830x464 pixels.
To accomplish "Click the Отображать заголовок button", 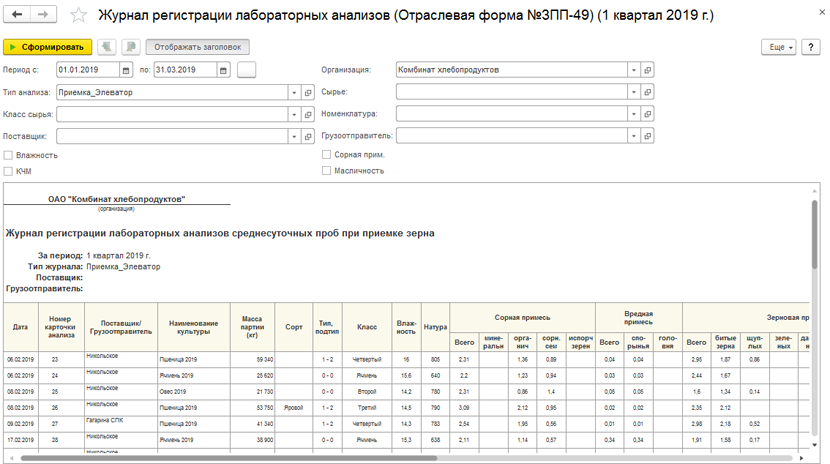I will coord(197,47).
